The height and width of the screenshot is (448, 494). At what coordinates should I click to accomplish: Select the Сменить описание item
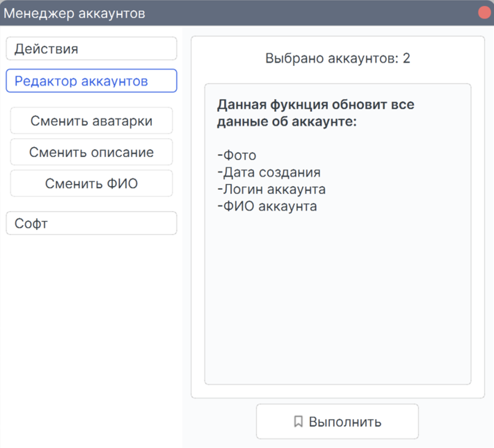pos(91,152)
